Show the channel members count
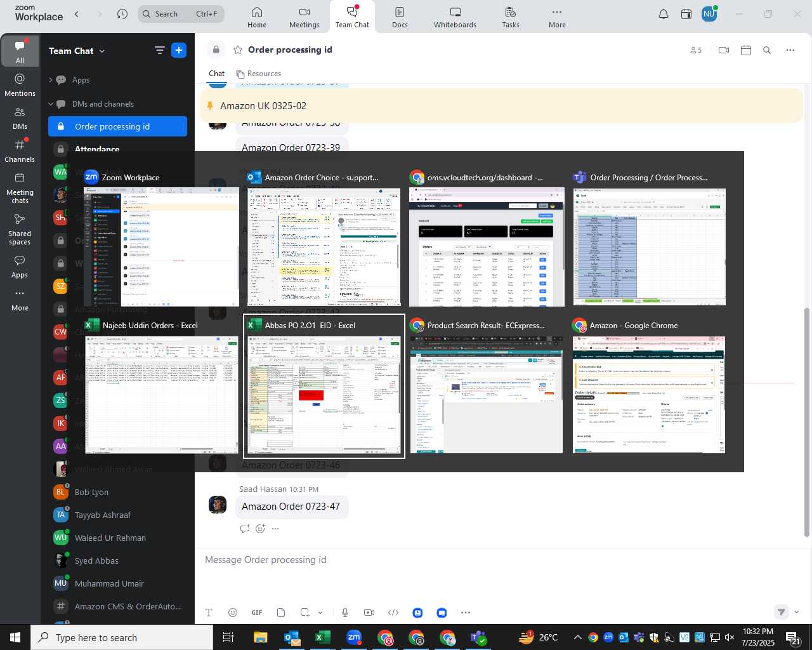 (696, 50)
